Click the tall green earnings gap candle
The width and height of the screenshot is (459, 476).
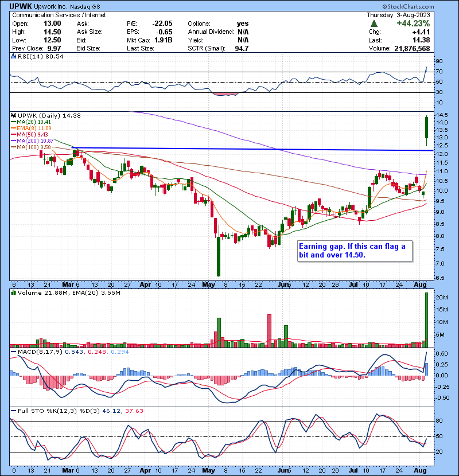[426, 131]
